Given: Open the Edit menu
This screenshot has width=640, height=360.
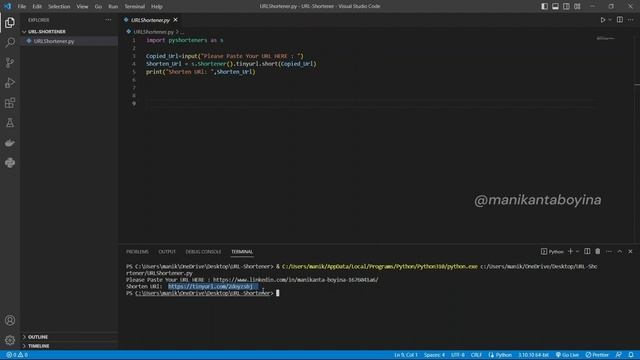Looking at the screenshot, I should point(37,7).
